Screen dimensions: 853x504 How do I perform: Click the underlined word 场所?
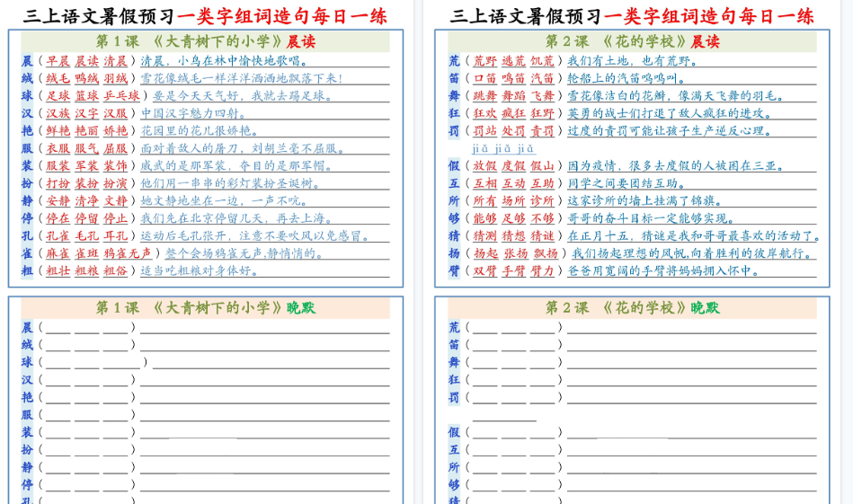coord(513,201)
